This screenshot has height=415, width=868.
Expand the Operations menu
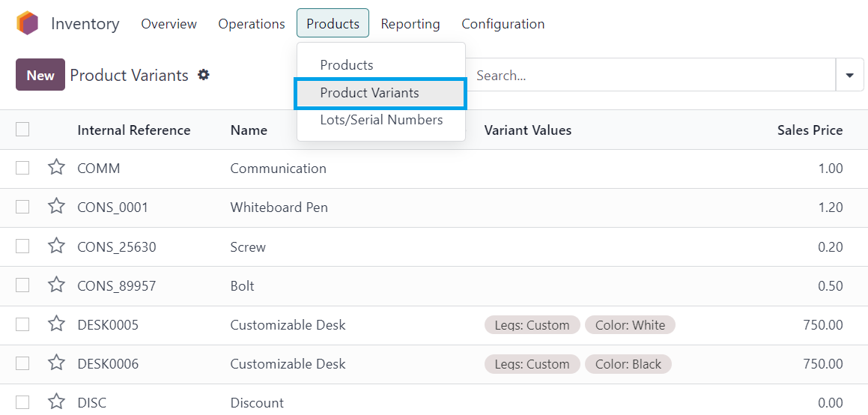[252, 24]
